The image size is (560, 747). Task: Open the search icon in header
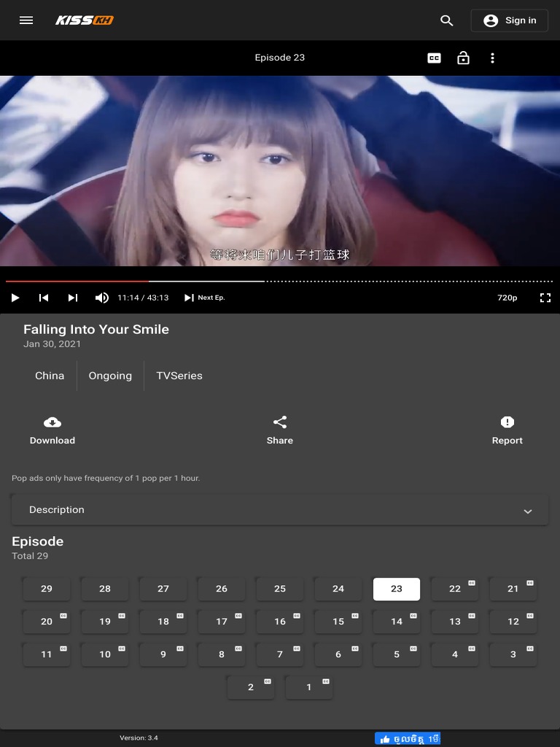pos(447,20)
